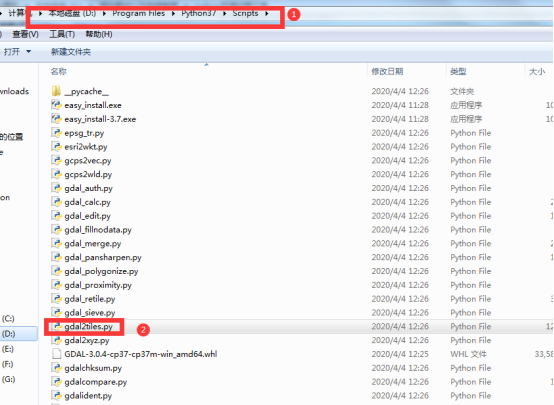Select the gdal_polygonize.py file icon
The height and width of the screenshot is (405, 554).
(x=56, y=271)
